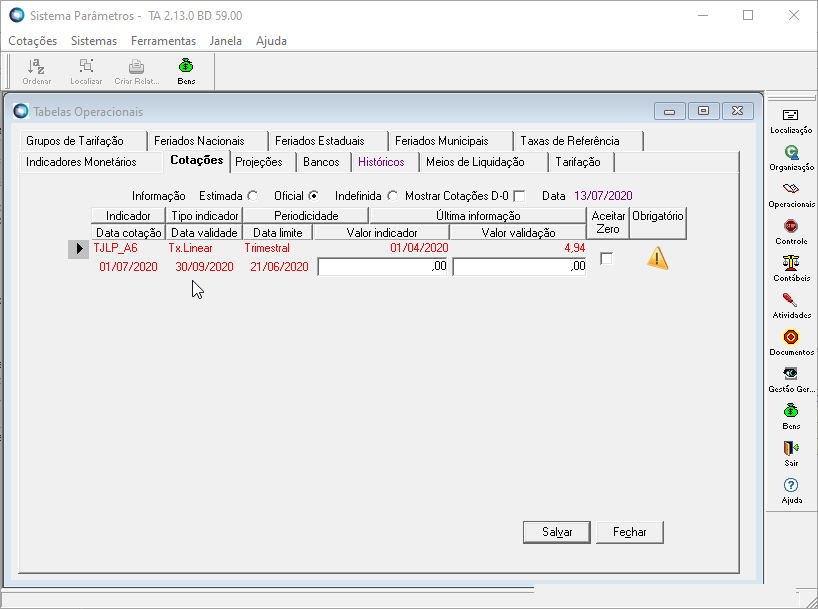Switch to Tarifação tab
This screenshot has width=818, height=609.
pyautogui.click(x=581, y=162)
